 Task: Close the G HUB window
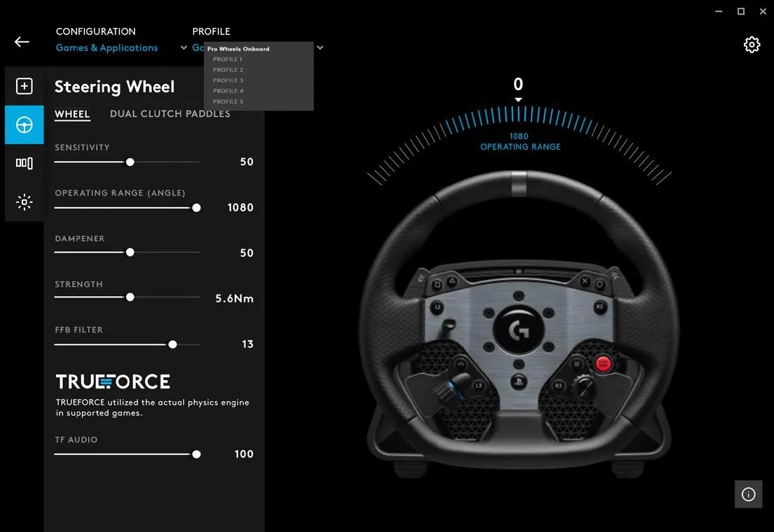[763, 11]
